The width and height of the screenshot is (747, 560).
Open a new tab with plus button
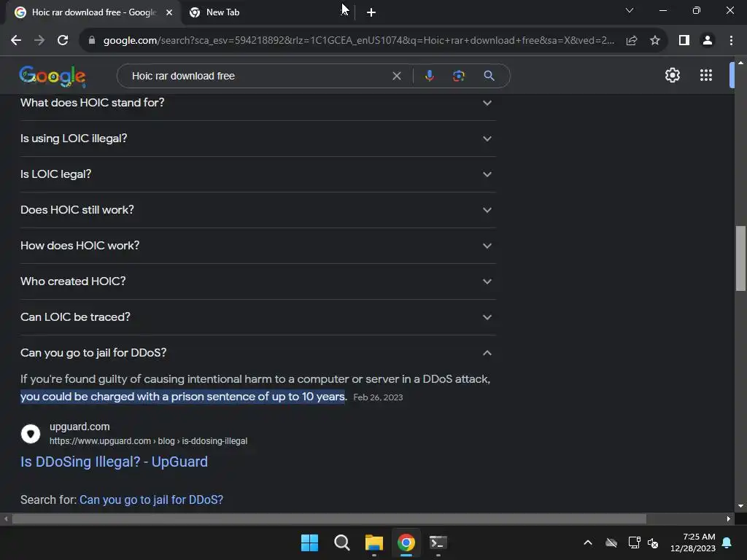point(371,12)
